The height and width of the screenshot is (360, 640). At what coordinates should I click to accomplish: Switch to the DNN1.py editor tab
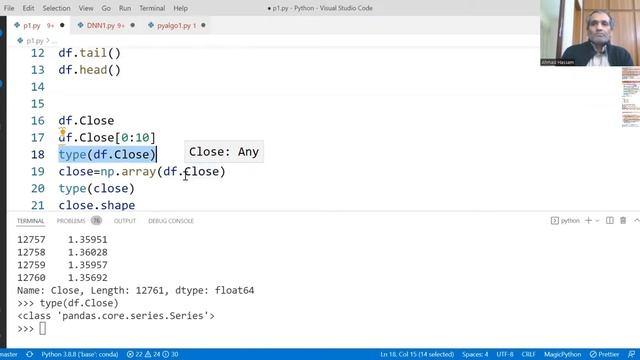(x=106, y=25)
